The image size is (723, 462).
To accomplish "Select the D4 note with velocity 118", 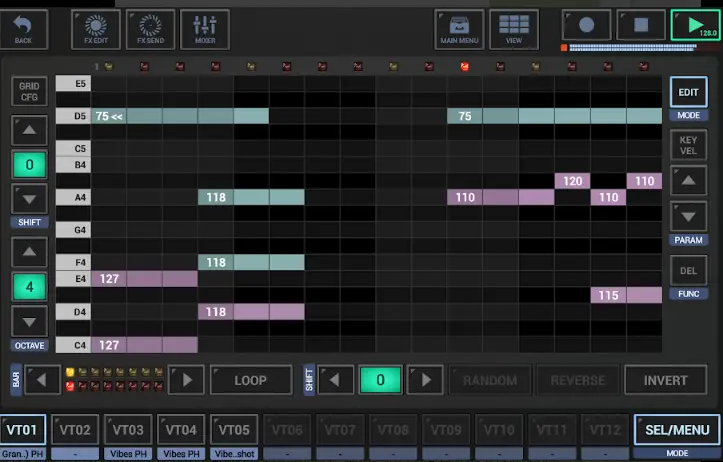I will point(251,312).
